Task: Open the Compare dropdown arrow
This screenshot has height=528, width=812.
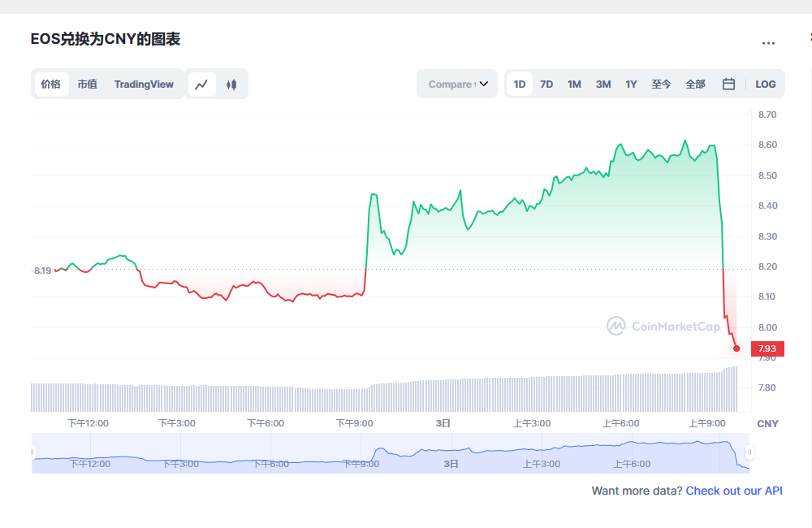Action: click(485, 84)
